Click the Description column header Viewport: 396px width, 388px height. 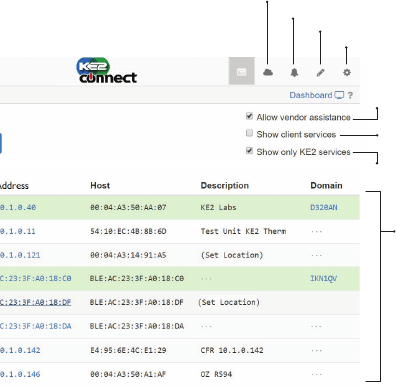tap(225, 185)
